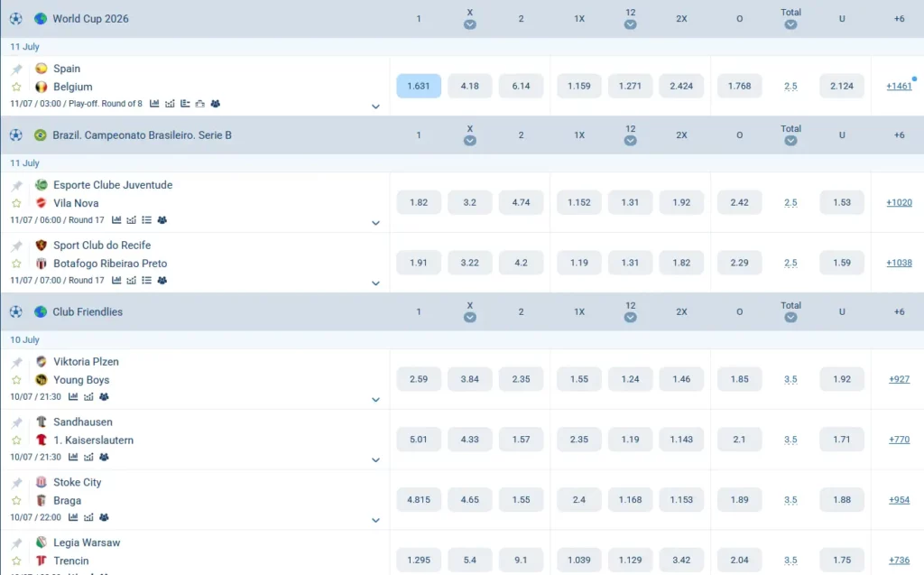Pin Sport Club do Recife match
This screenshot has height=575, width=924.
16,246
